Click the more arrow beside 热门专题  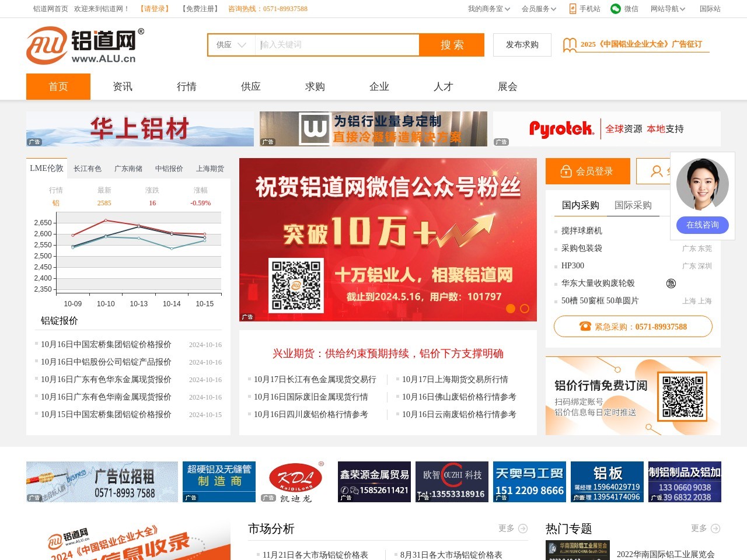(x=715, y=528)
